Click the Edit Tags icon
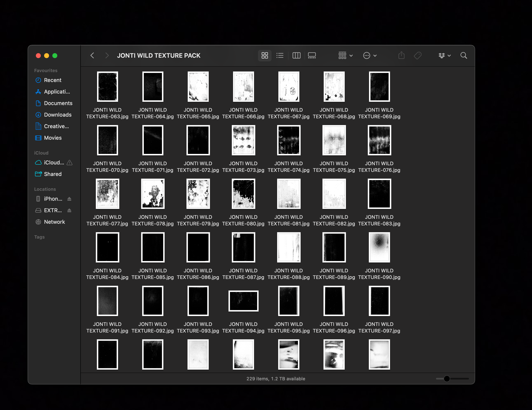This screenshot has width=532, height=410. 417,56
